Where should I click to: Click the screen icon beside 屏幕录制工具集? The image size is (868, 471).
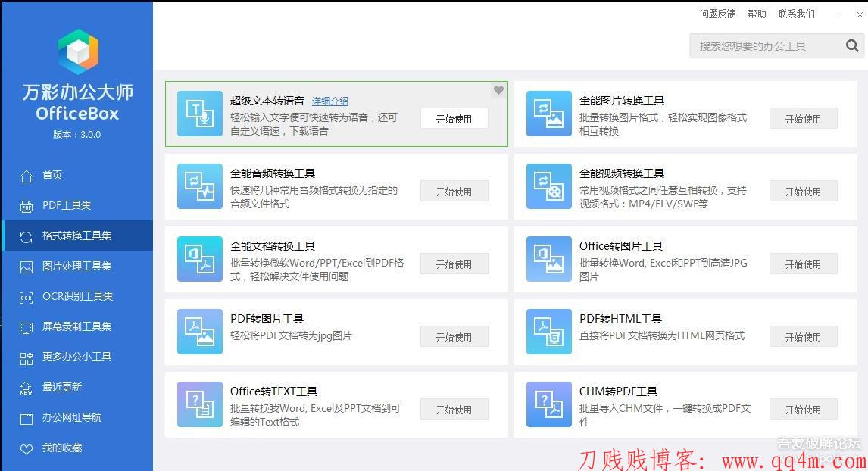[26, 328]
